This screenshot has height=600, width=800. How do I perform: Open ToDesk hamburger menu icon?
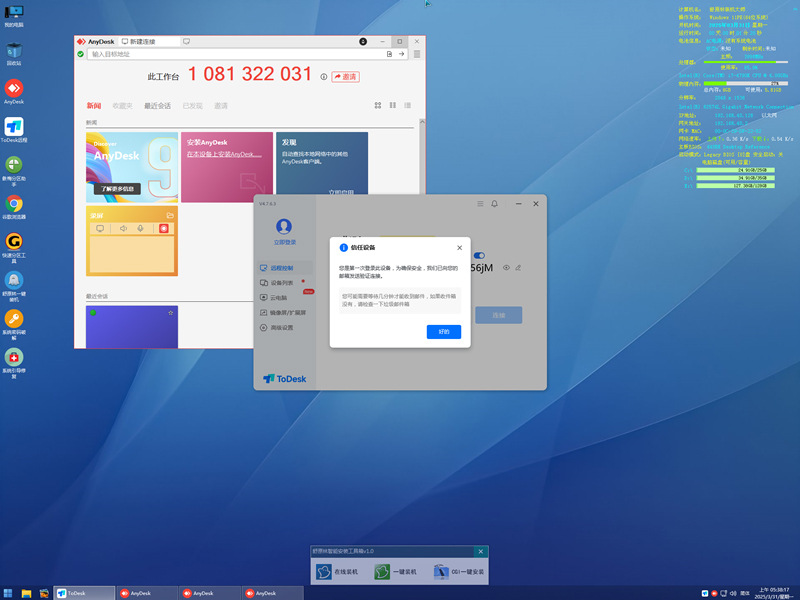click(x=480, y=204)
